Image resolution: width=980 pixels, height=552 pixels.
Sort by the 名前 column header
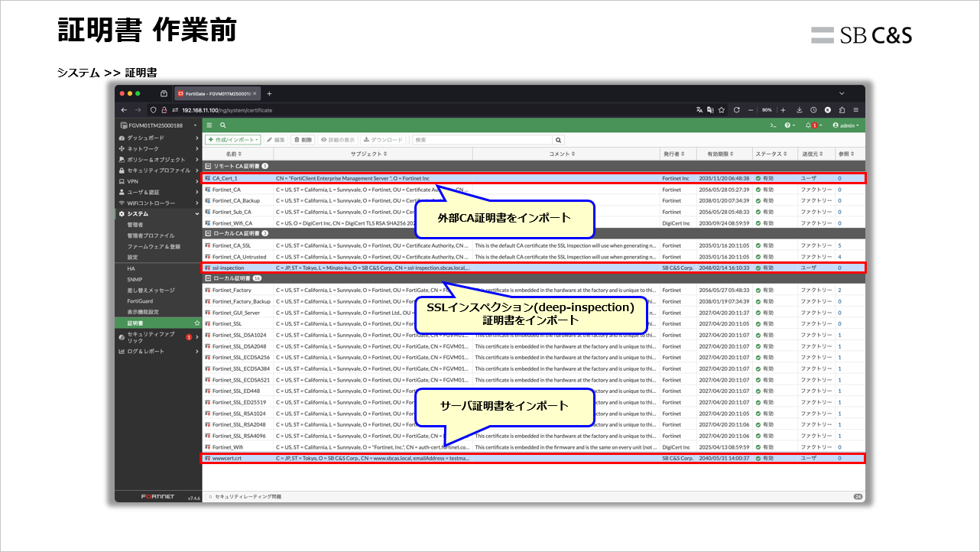tap(238, 154)
